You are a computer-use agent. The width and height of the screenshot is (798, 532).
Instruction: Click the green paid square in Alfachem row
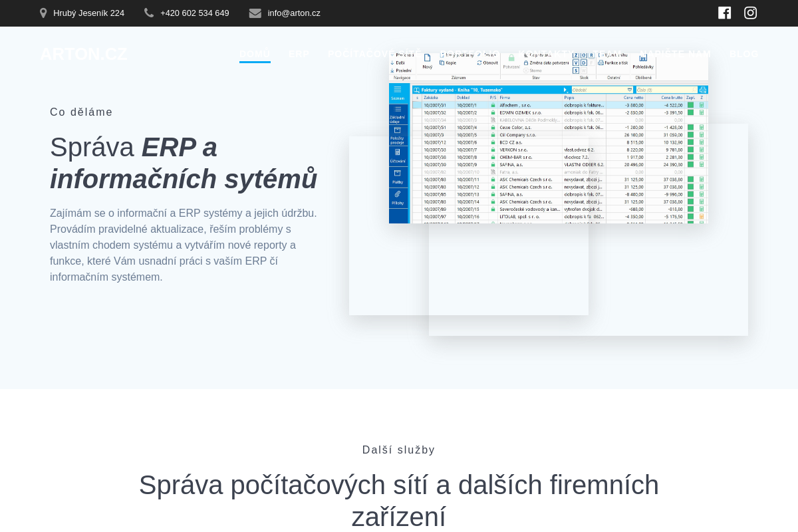click(x=690, y=105)
